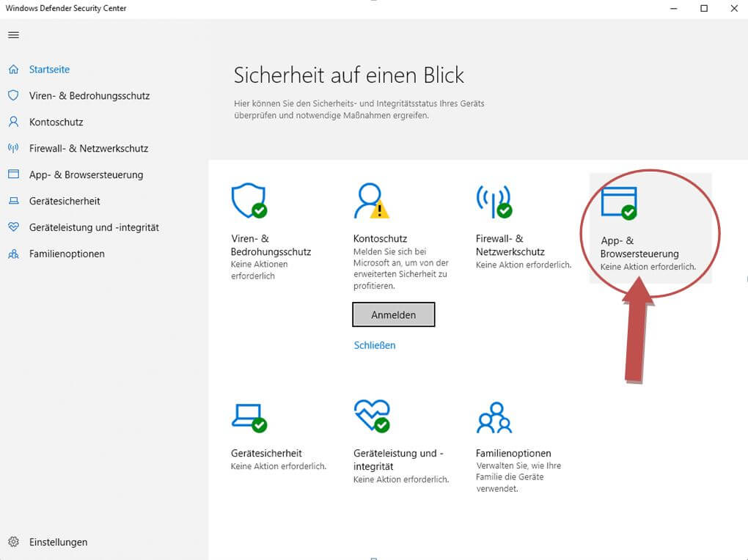
Task: Open Geräteleistung und -integrität sidebar entry
Action: 94,228
